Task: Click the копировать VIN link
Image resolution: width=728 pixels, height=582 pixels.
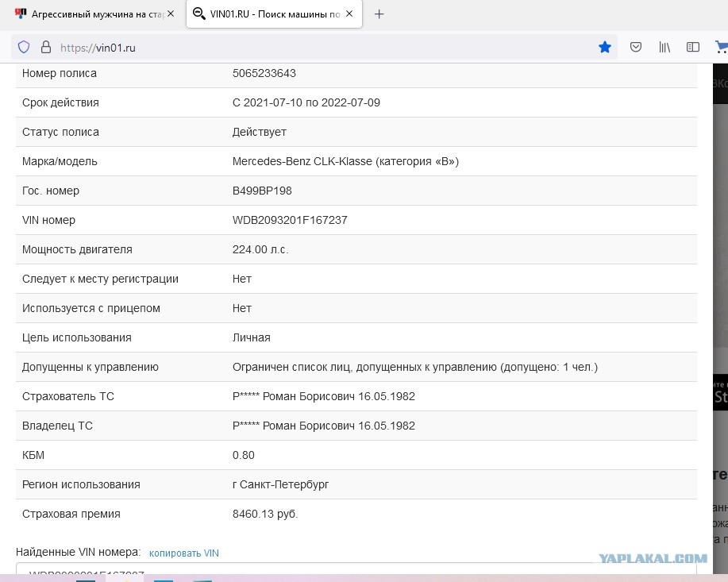Action: click(x=184, y=553)
